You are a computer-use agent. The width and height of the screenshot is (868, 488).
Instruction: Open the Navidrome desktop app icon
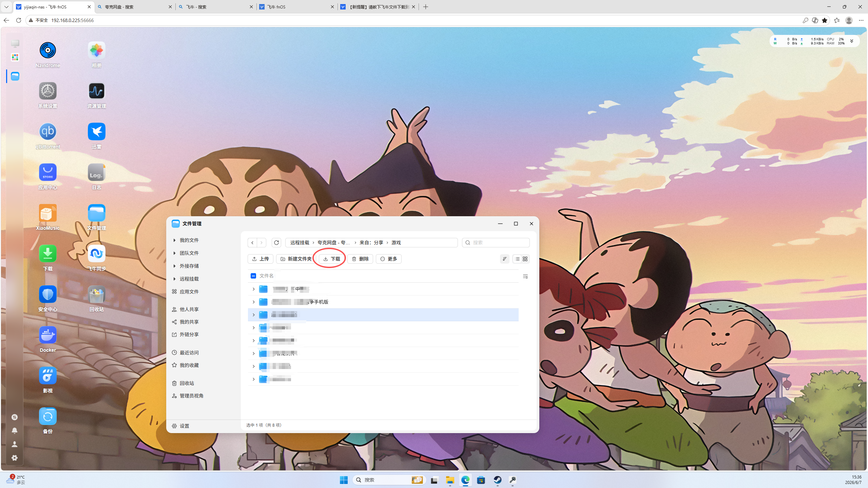(x=48, y=50)
